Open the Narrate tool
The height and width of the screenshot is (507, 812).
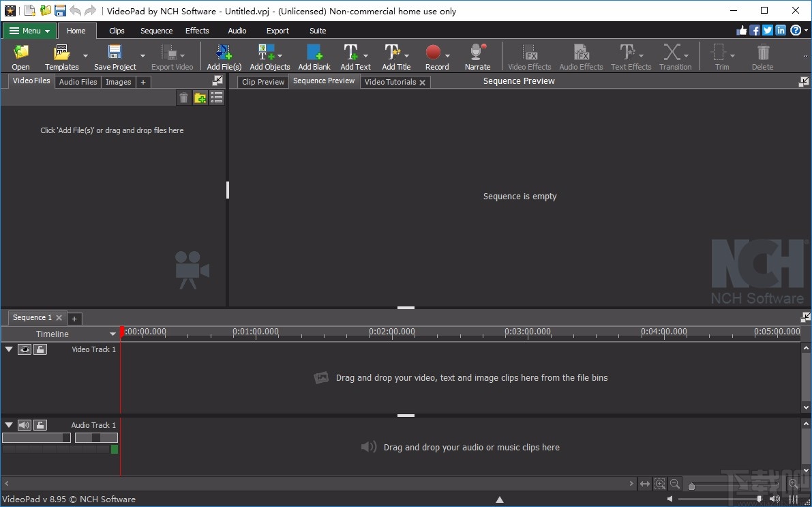[x=477, y=55]
